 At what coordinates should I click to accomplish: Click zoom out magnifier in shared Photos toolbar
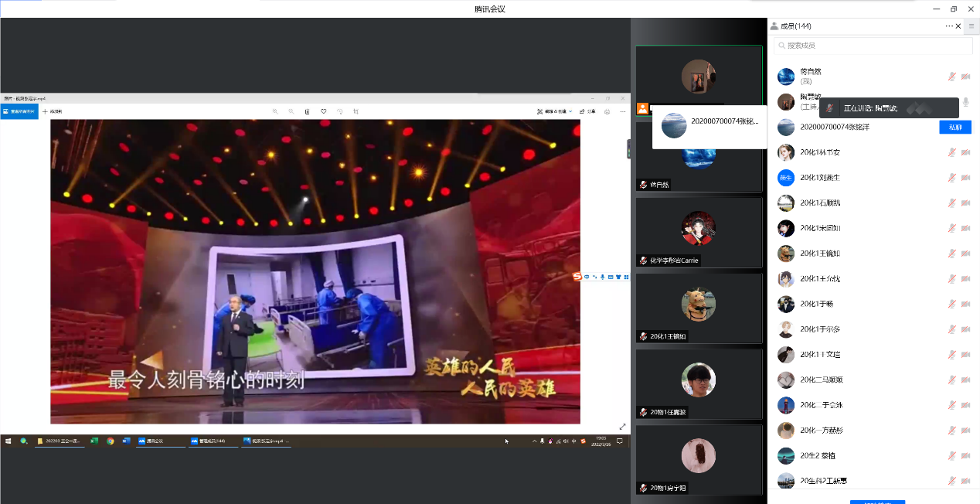(291, 111)
